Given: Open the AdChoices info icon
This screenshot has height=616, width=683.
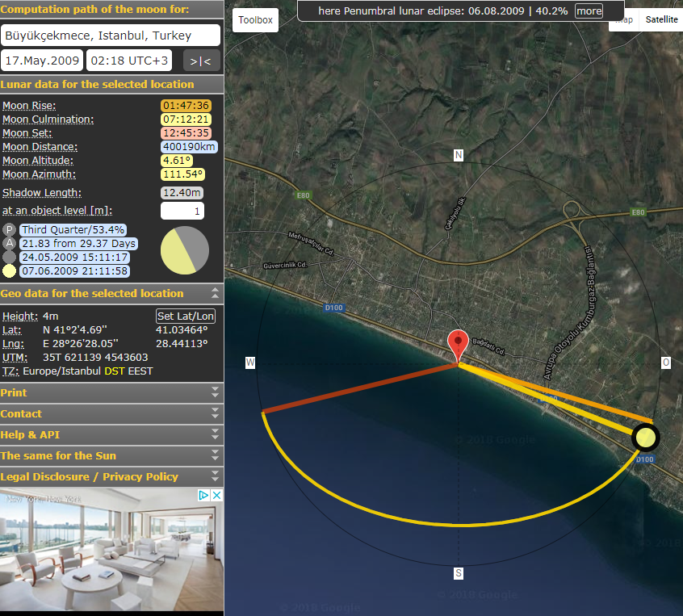Looking at the screenshot, I should click(x=204, y=495).
